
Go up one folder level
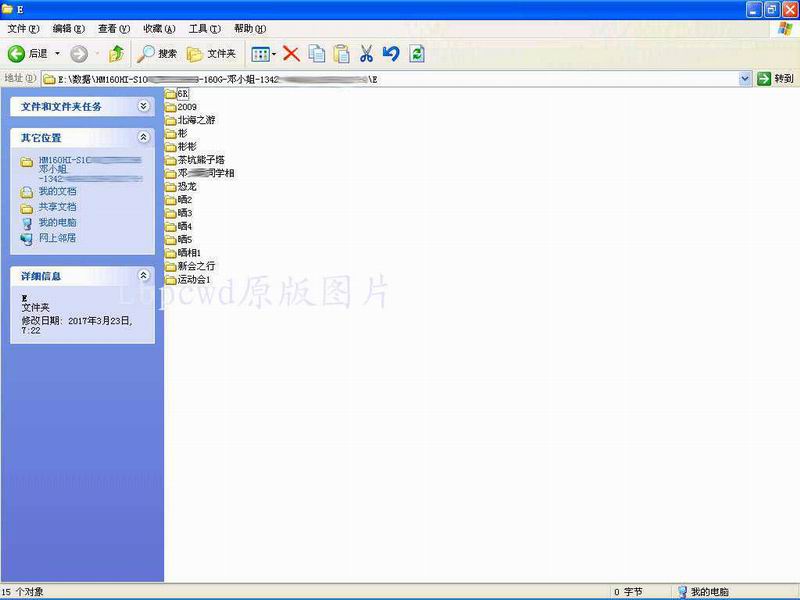[x=116, y=54]
